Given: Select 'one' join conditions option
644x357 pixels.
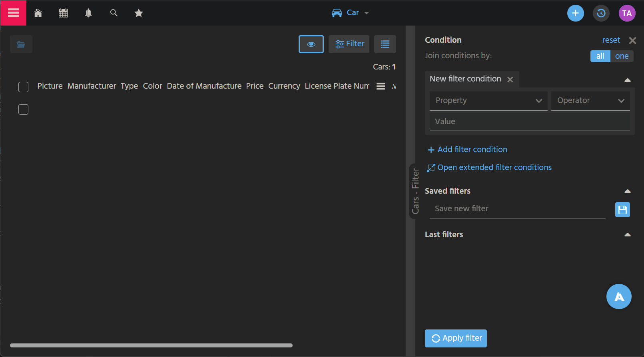Looking at the screenshot, I should 622,56.
